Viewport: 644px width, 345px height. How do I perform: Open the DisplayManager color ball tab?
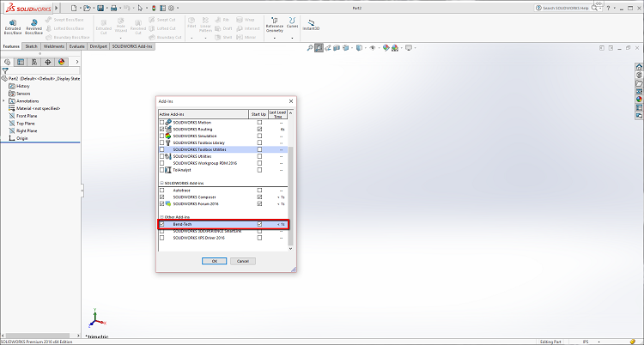(x=61, y=62)
